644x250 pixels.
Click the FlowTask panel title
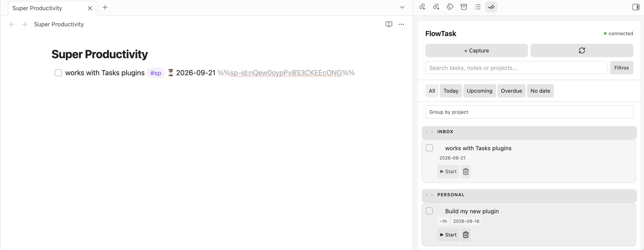[x=441, y=33]
